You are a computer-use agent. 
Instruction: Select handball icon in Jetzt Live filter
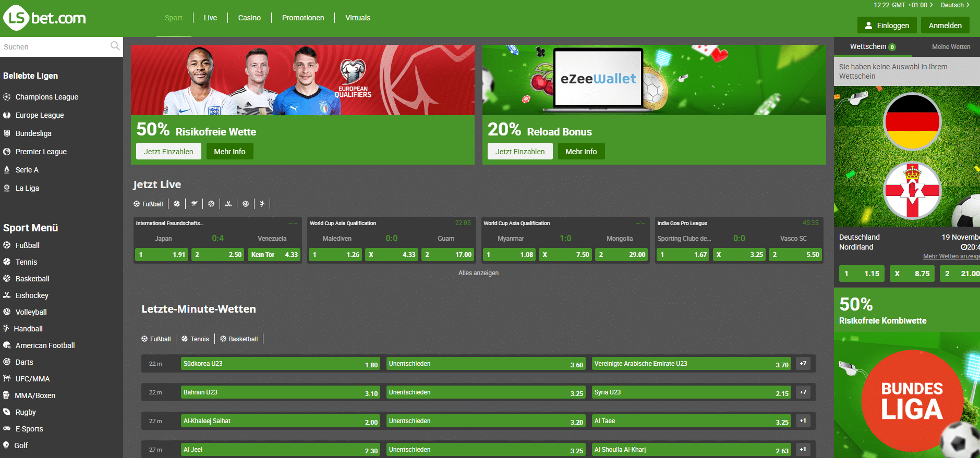262,204
